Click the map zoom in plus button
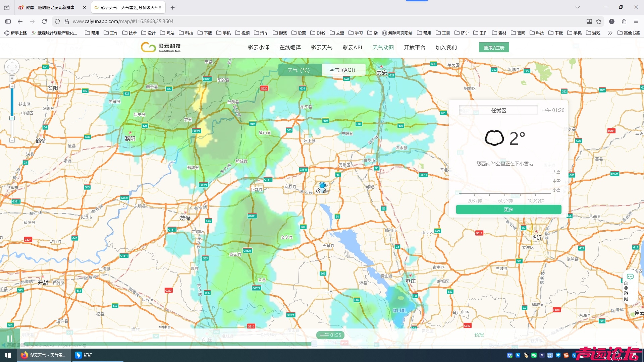The image size is (644, 362). (x=12, y=86)
